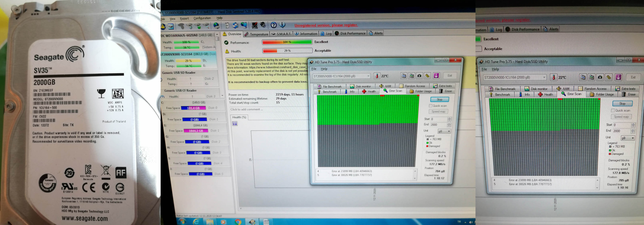Click the refresh arrows icon in Sentinel toolbar
Viewport: 644px width, 225px height.
[x=235, y=25]
